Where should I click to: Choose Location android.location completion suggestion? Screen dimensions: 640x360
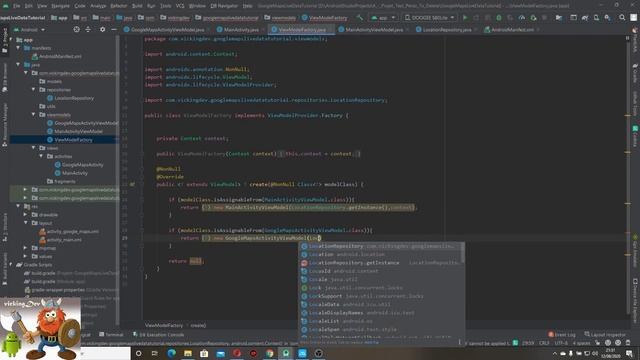click(x=382, y=254)
